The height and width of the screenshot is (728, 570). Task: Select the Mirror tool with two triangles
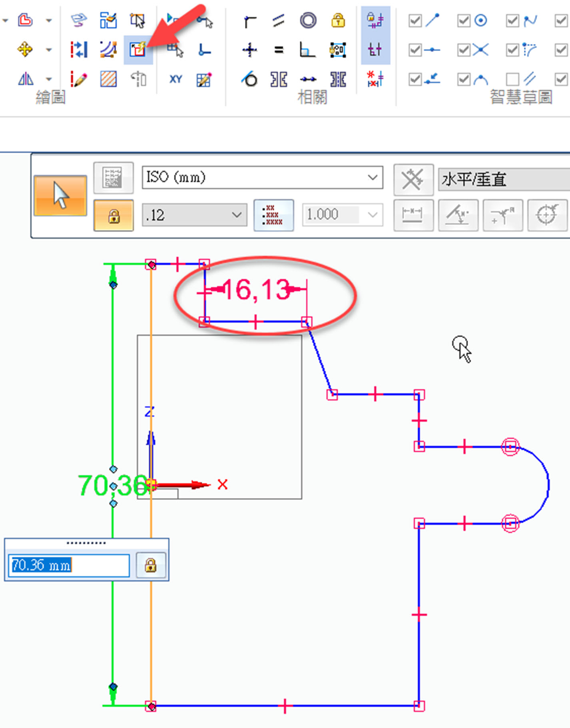point(25,79)
